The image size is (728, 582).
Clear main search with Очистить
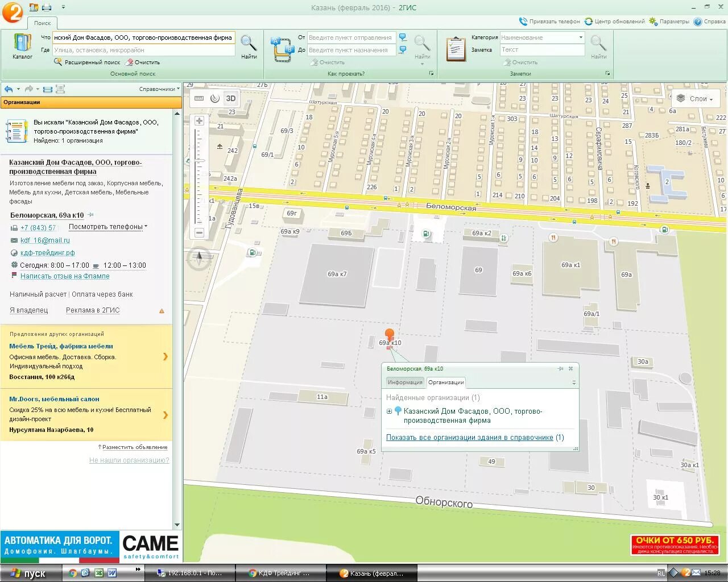[143, 63]
